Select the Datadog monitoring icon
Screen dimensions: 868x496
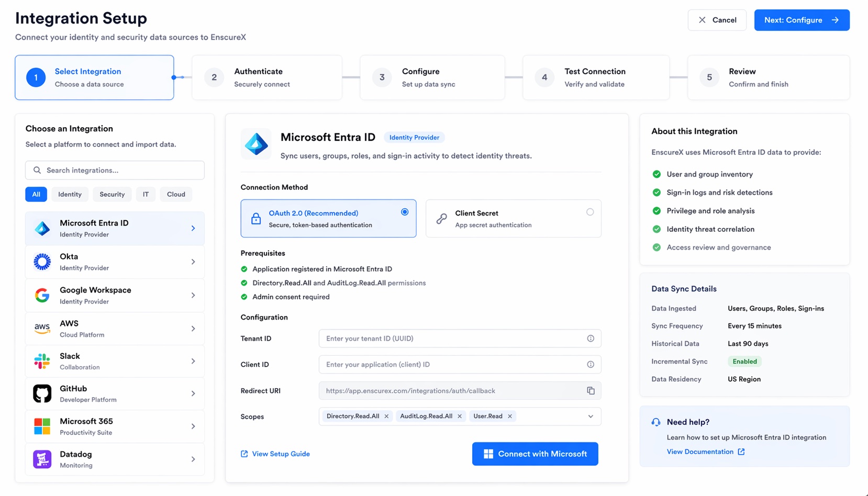tap(42, 459)
